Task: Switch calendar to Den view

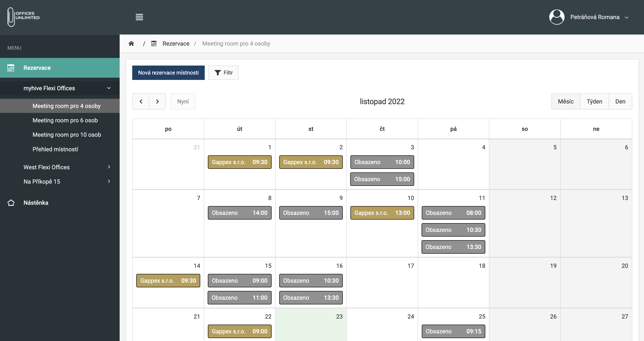Action: (620, 101)
